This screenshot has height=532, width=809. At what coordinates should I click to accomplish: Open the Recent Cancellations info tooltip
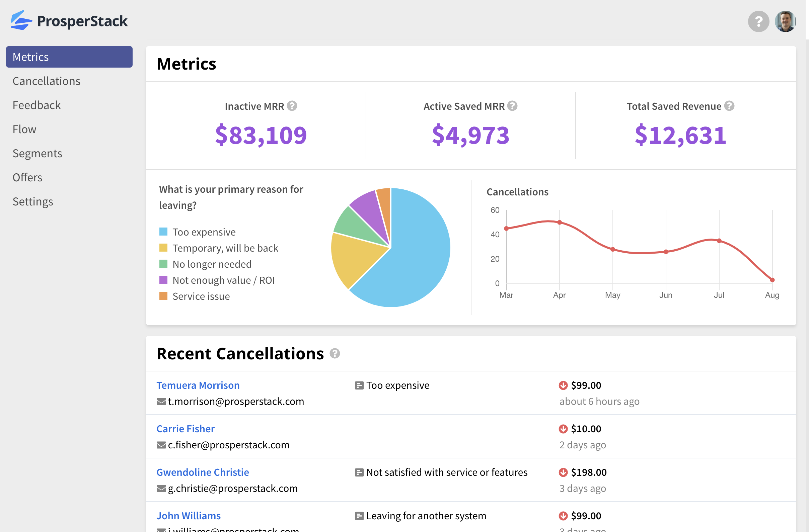[x=335, y=353]
